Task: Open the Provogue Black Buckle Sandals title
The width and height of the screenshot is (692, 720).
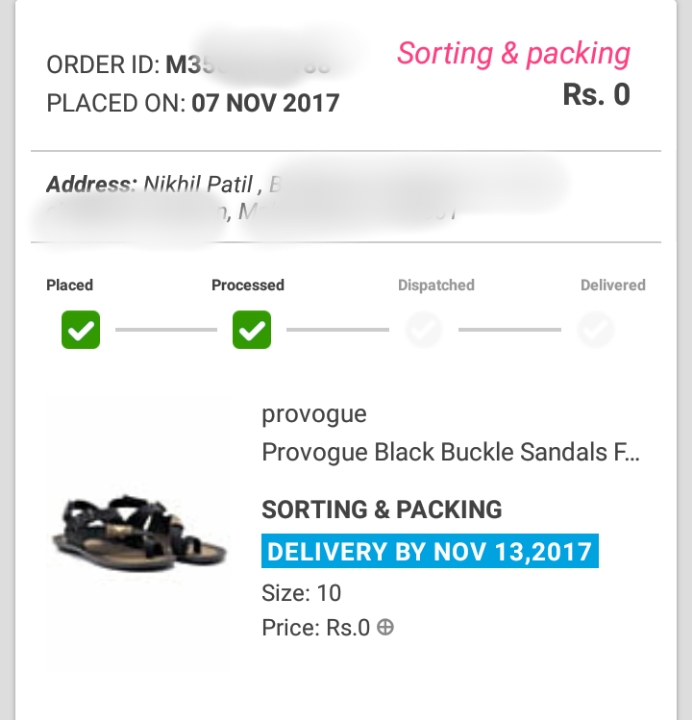Action: point(450,452)
